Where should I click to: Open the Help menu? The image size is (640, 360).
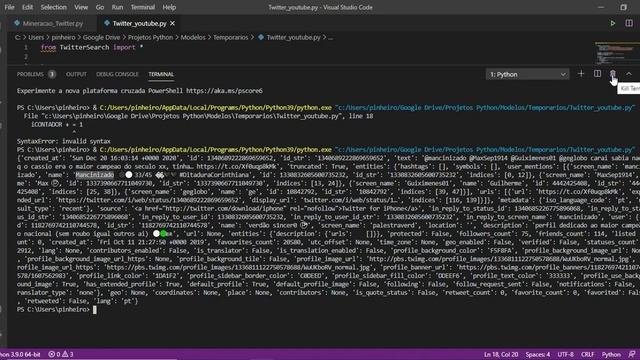169,7
